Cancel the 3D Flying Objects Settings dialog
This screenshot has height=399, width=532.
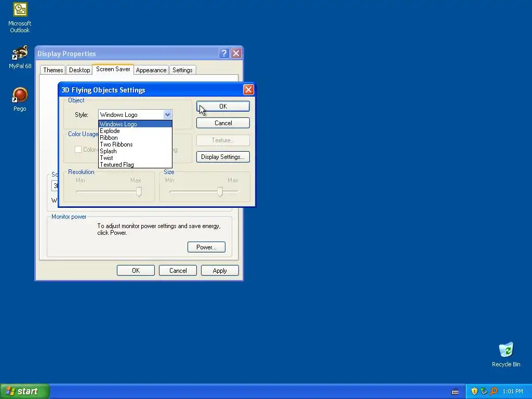223,123
